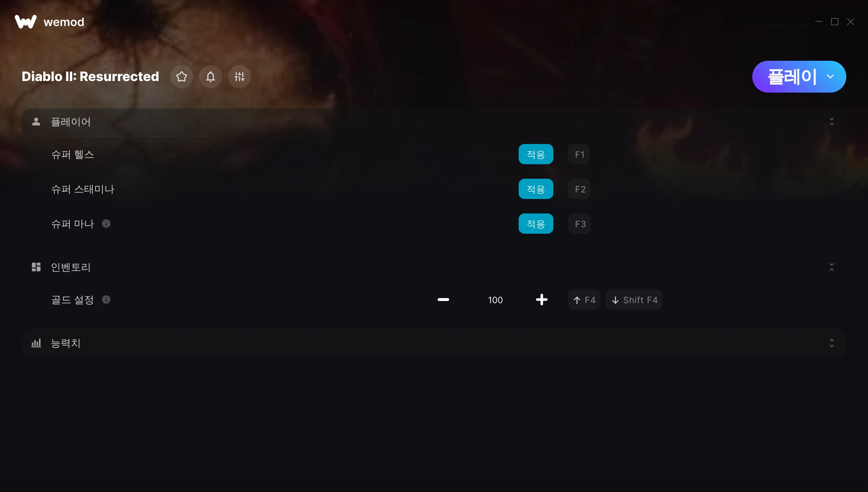Collapse the 인벤토리 section
Image resolution: width=868 pixels, height=492 pixels.
tap(832, 267)
